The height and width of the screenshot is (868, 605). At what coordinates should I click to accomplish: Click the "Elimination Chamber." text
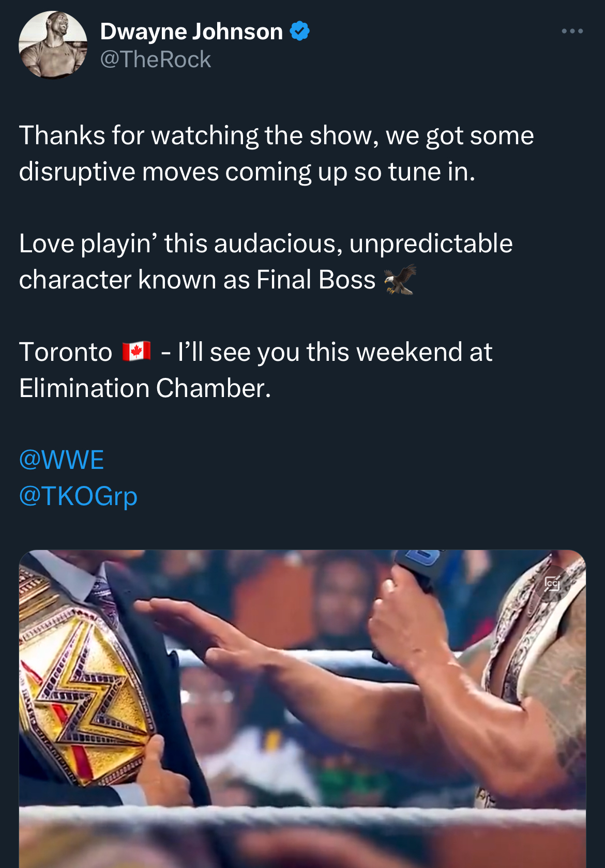click(x=145, y=388)
